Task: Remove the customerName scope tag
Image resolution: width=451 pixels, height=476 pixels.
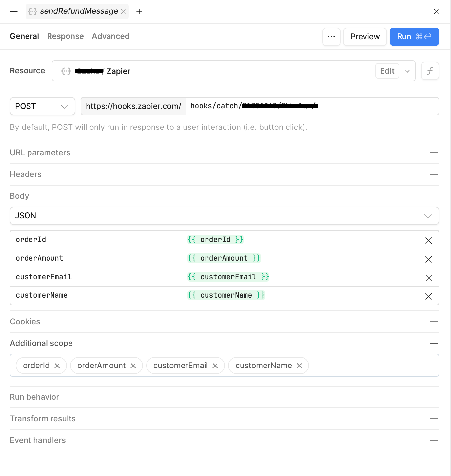Action: [299, 366]
